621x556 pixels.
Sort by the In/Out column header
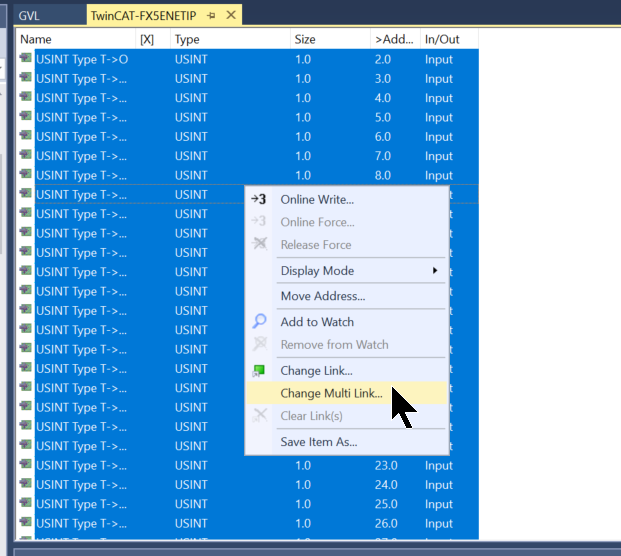click(x=447, y=39)
